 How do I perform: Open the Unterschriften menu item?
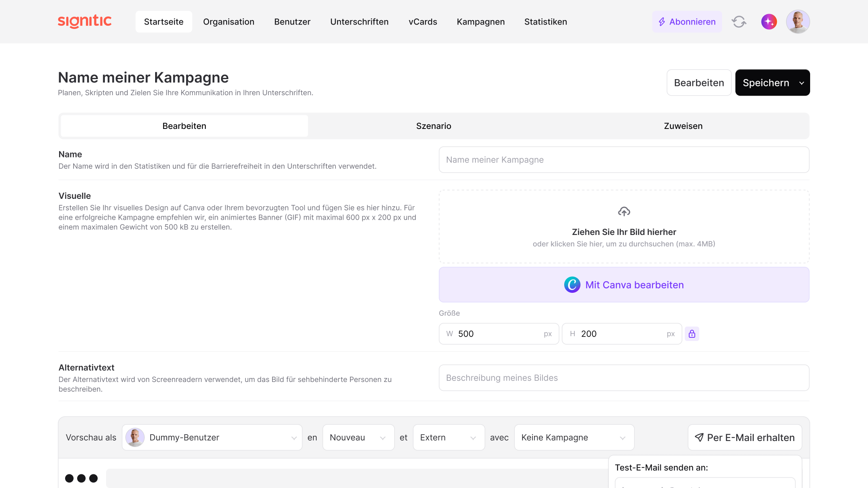tap(359, 22)
